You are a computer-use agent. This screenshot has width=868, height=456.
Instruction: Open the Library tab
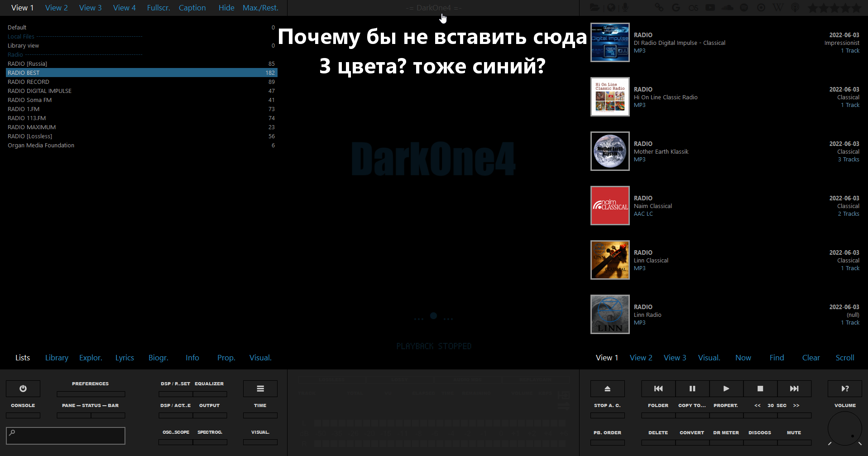pos(57,358)
